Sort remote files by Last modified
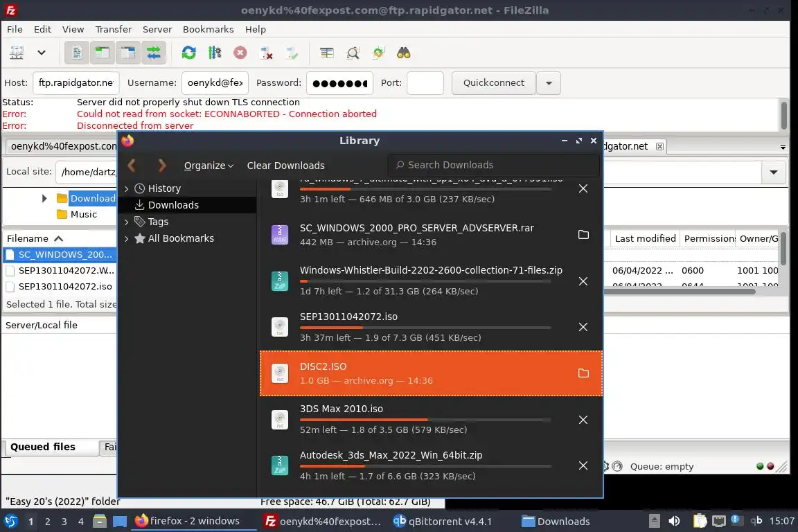 pyautogui.click(x=645, y=238)
